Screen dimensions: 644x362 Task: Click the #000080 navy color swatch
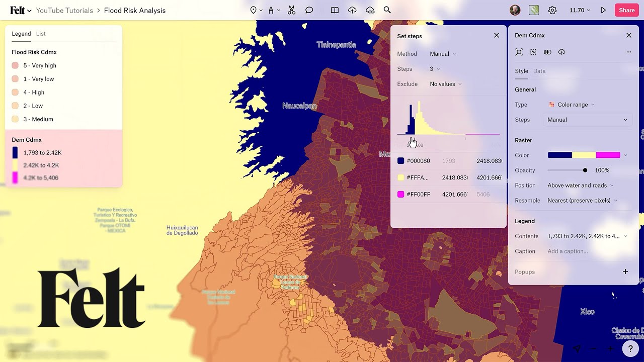pyautogui.click(x=401, y=161)
